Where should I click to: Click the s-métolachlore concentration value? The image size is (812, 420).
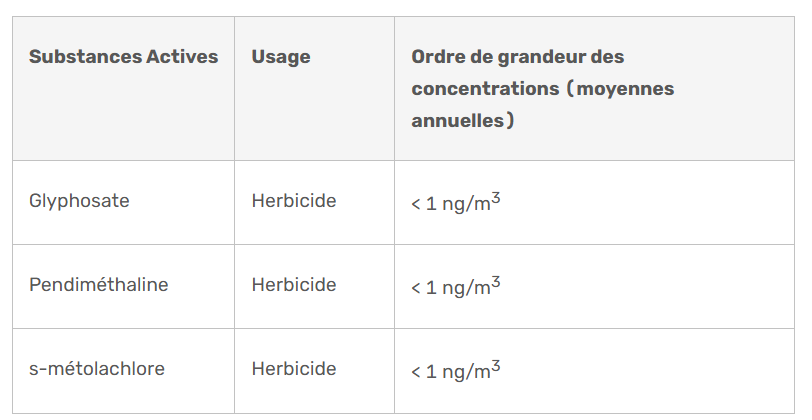pos(455,371)
